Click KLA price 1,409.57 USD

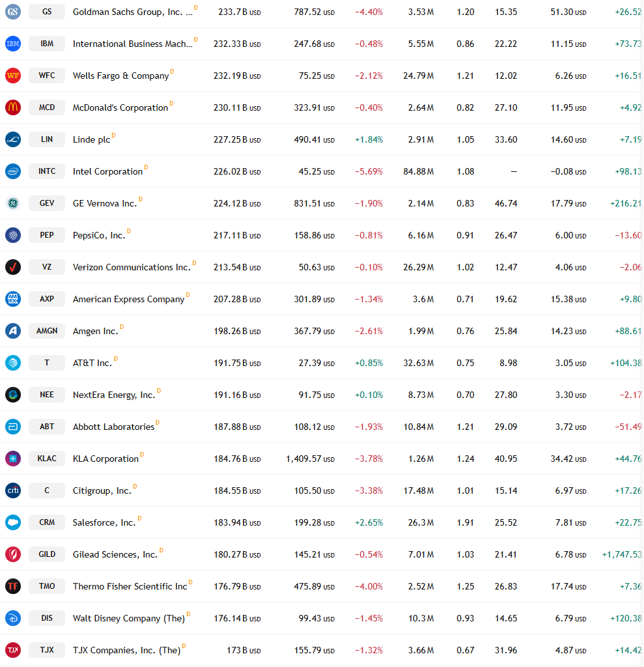[x=310, y=459]
